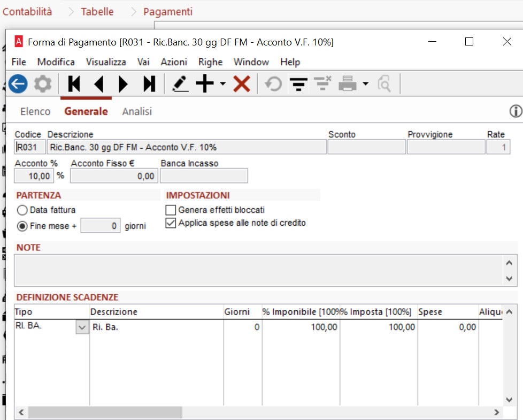Click the Fine mese giorni field

(101, 226)
